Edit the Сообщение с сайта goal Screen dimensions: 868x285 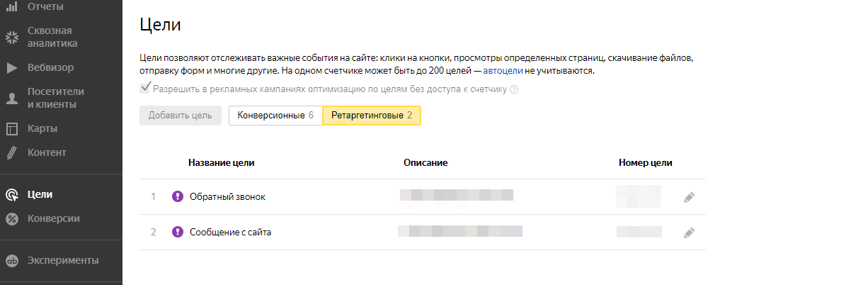(690, 232)
